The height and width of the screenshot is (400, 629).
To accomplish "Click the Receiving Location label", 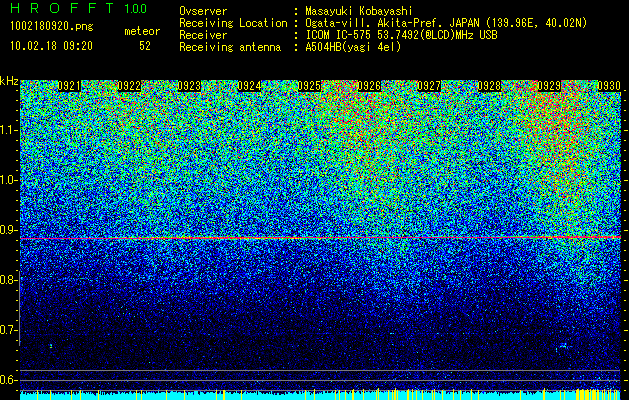I will click(233, 24).
